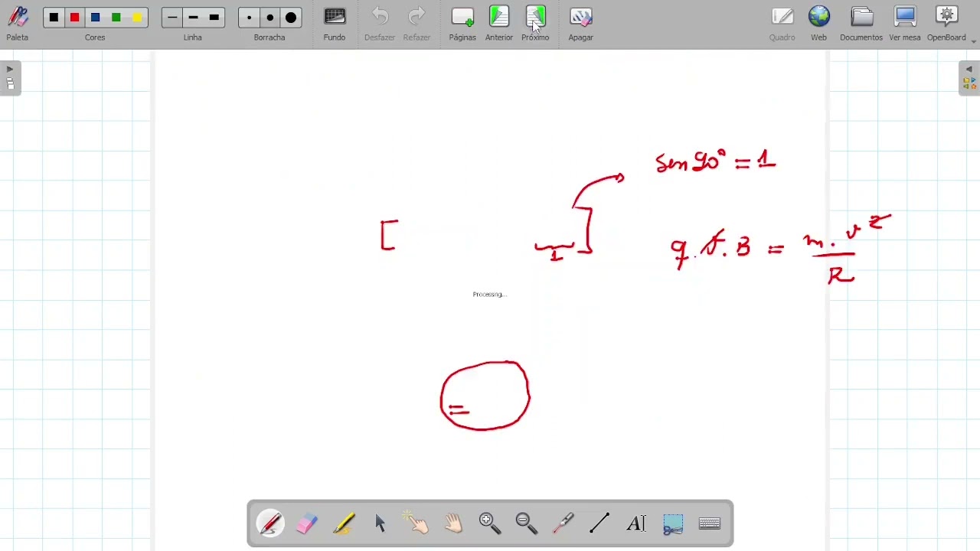Image resolution: width=980 pixels, height=551 pixels.
Task: Select the yellow pen color
Action: pos(136,18)
